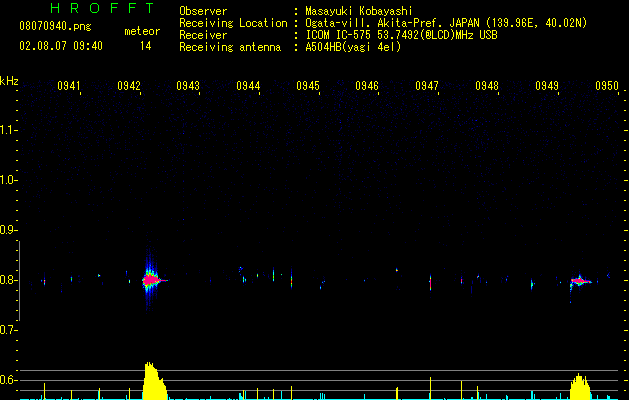Click the Receiving Location line text
Screen dimensions: 629x400
tap(383, 23)
